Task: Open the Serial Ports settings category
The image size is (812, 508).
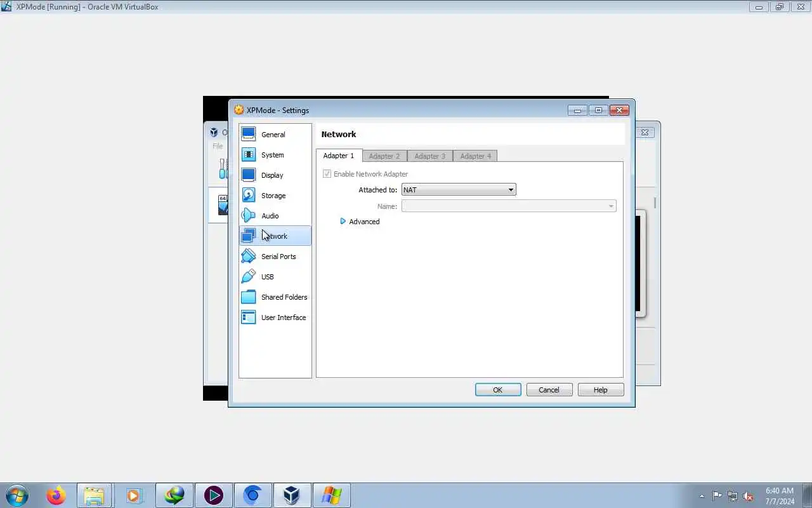Action: (x=275, y=257)
